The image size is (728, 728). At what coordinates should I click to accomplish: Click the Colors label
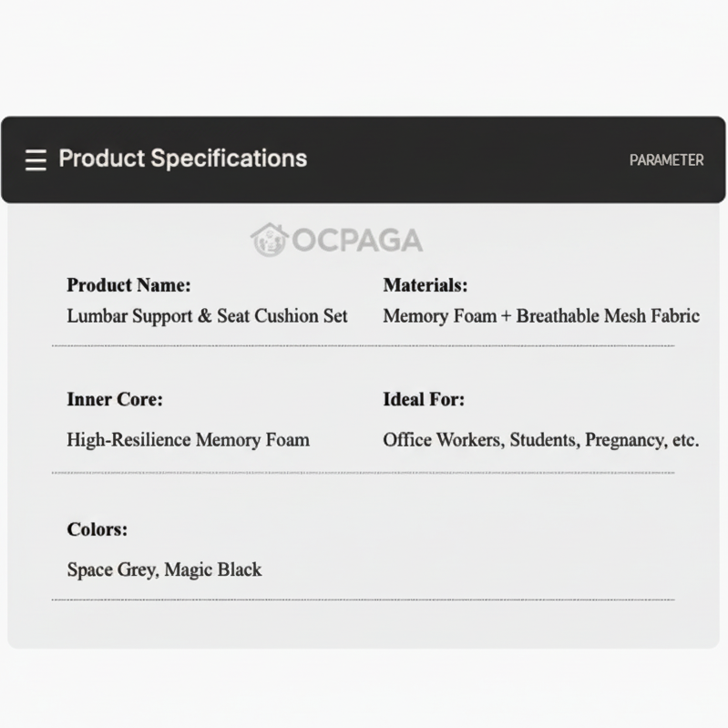coord(97,529)
